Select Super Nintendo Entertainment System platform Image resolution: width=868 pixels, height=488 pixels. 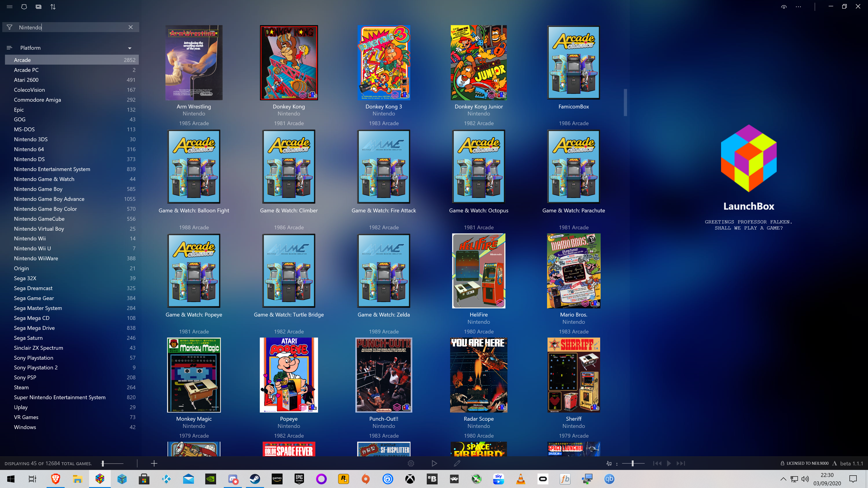coord(72,397)
